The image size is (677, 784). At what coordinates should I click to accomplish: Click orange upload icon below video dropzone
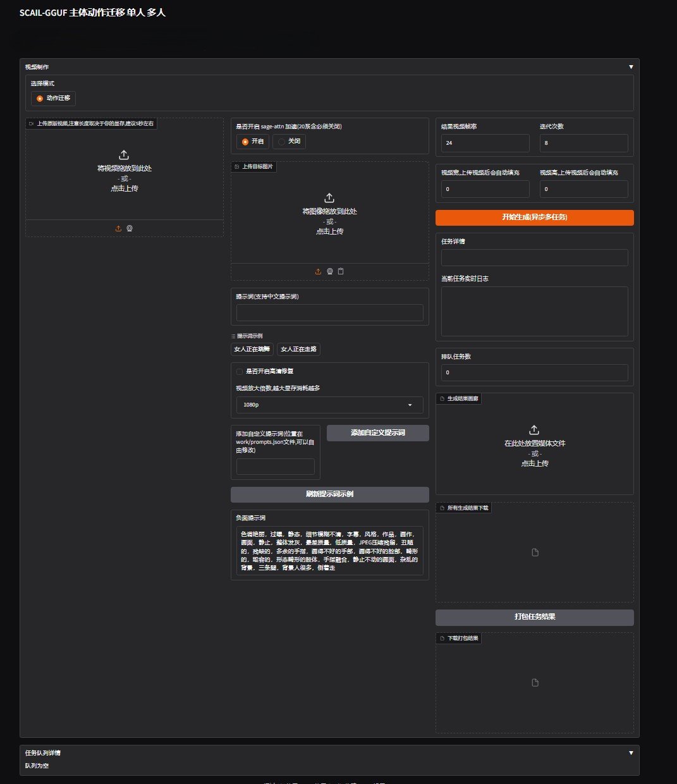pos(118,228)
